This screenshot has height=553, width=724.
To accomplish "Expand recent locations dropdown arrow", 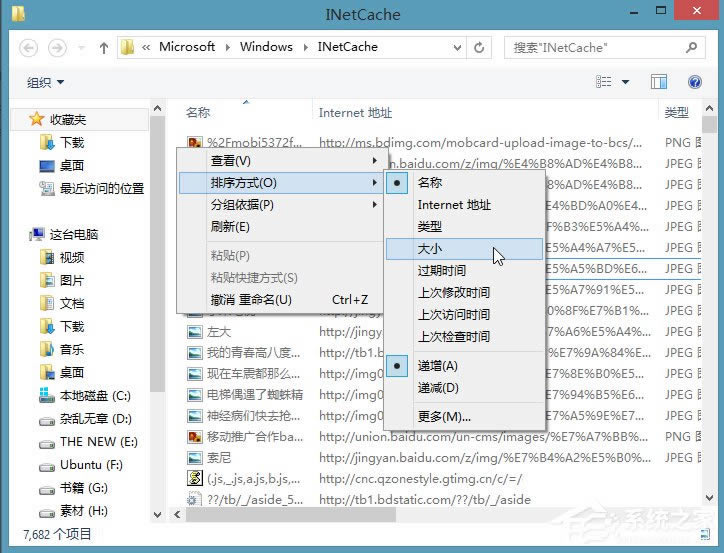I will pyautogui.click(x=81, y=48).
